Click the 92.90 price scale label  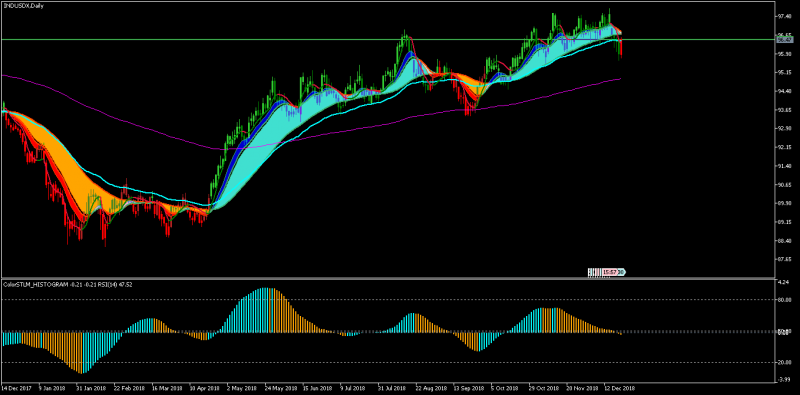pyautogui.click(x=784, y=129)
